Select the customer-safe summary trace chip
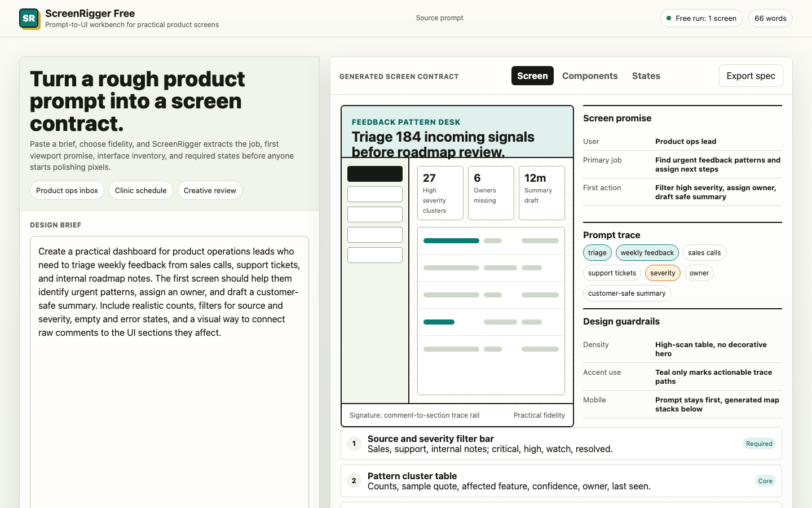This screenshot has width=812, height=508. click(x=626, y=294)
